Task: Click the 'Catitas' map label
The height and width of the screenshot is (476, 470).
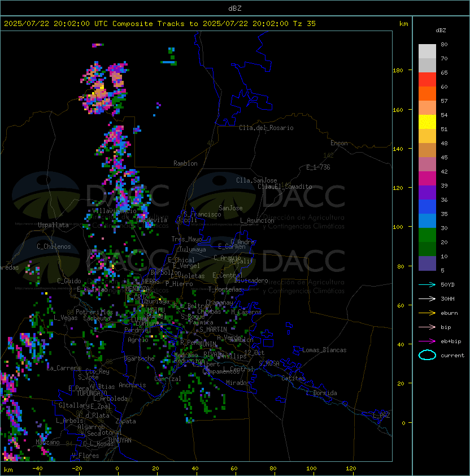Action: [293, 378]
